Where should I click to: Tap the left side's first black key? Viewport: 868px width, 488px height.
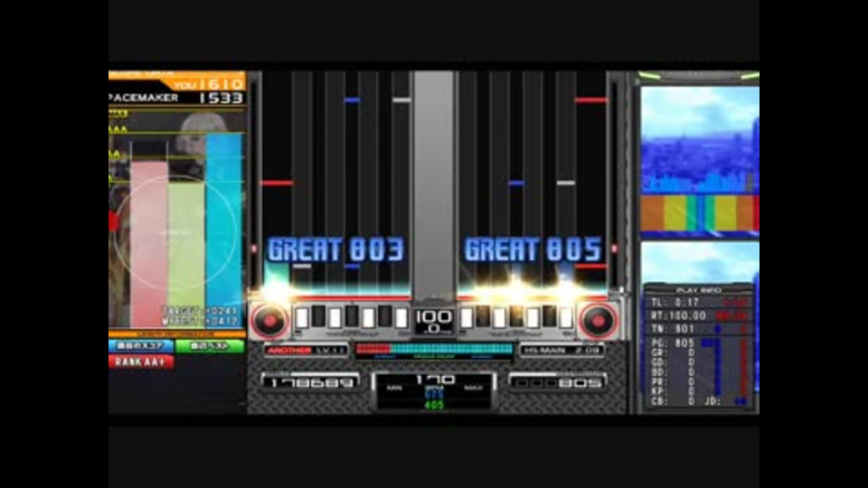[x=318, y=315]
